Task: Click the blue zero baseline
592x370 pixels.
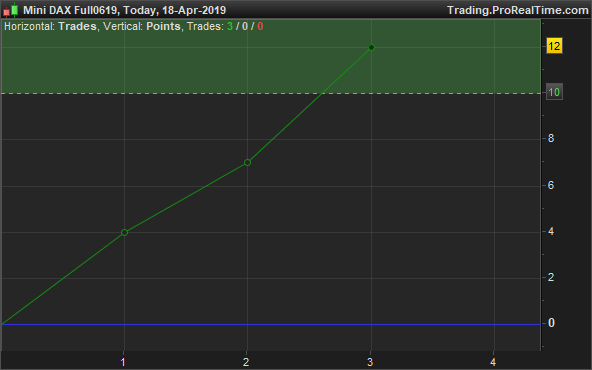Action: coord(271,324)
